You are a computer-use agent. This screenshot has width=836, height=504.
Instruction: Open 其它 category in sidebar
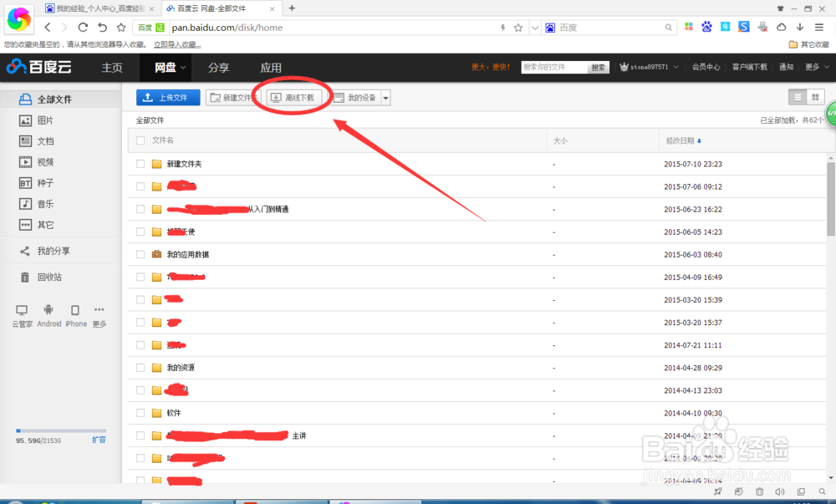[x=36, y=225]
